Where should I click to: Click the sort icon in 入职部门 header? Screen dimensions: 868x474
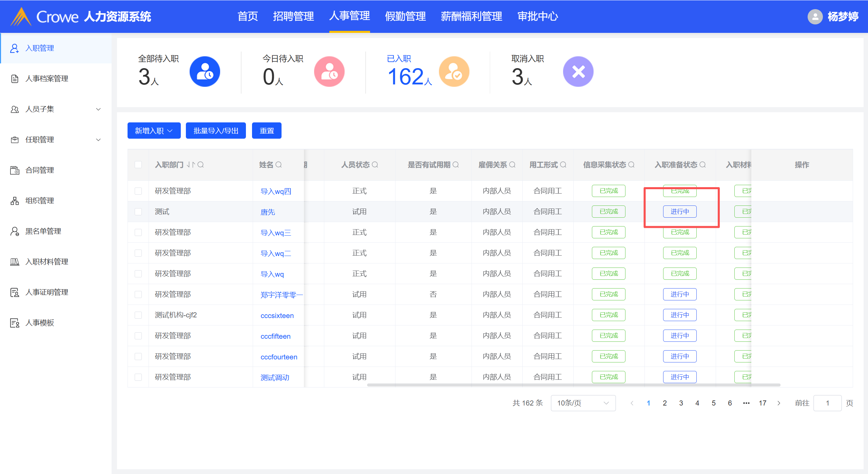191,165
